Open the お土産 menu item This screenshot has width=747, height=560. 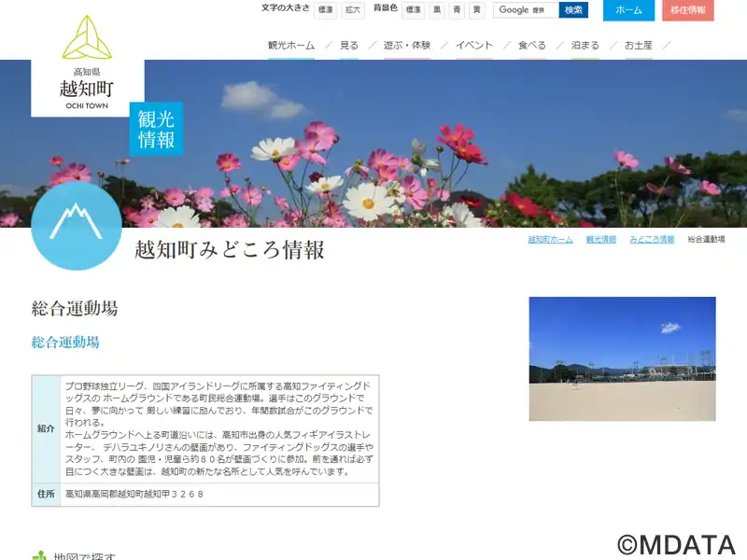[639, 45]
